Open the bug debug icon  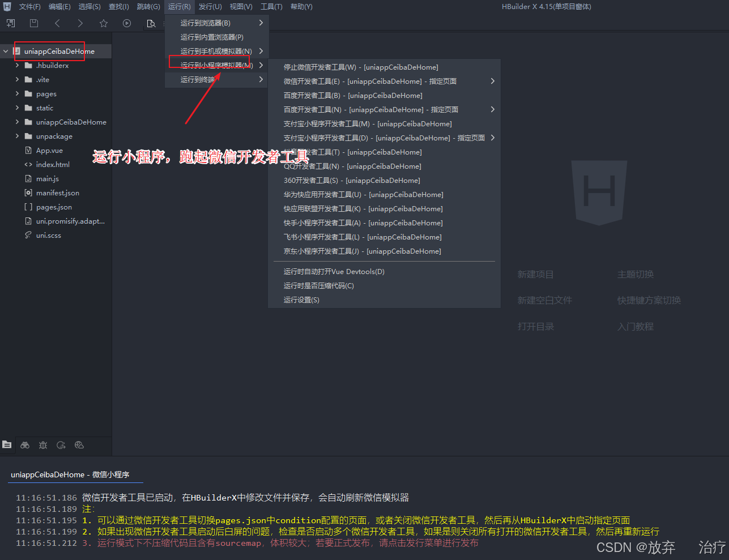pyautogui.click(x=43, y=445)
